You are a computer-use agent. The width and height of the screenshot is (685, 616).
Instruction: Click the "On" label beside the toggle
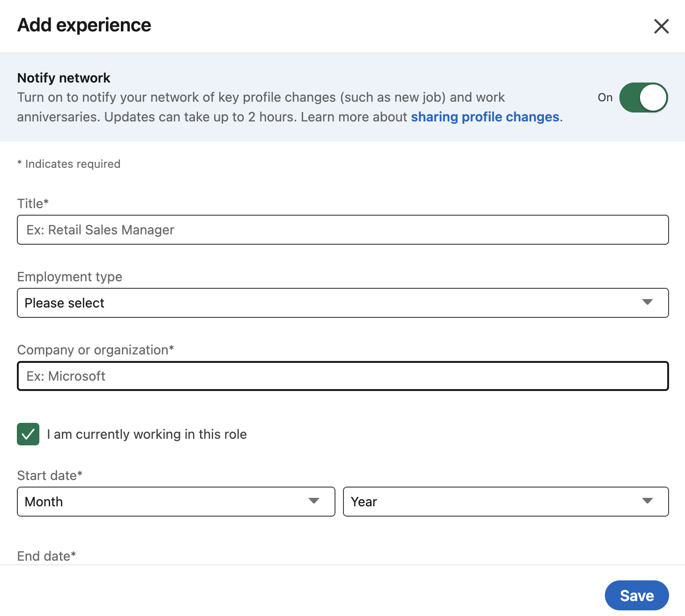point(605,98)
